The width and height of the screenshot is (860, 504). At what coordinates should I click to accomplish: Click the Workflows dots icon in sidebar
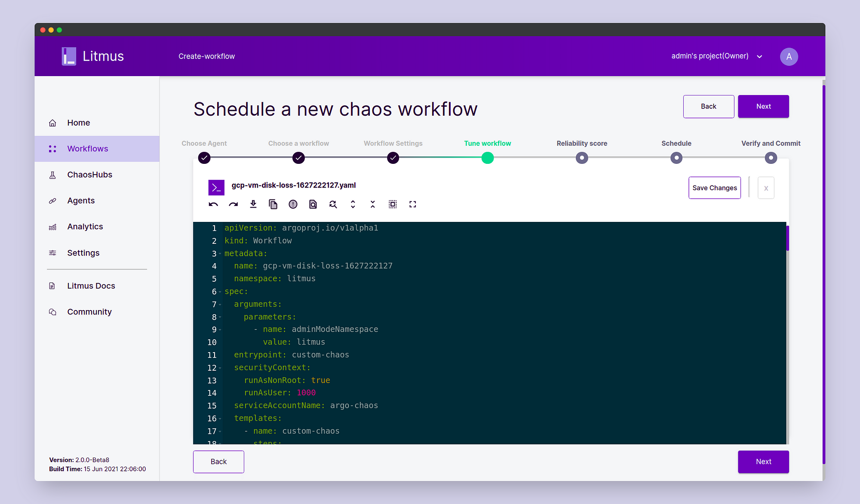point(52,149)
